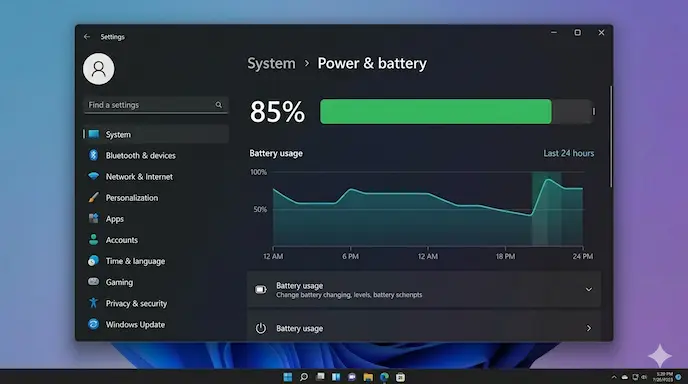Open taskbar Search
Image resolution: width=688 pixels, height=384 pixels.
[304, 377]
